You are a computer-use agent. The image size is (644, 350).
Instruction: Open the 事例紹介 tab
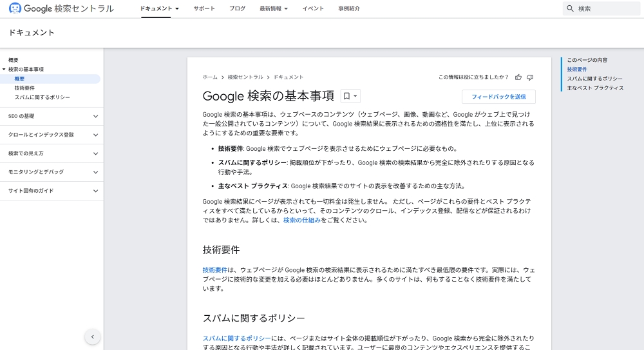point(349,8)
